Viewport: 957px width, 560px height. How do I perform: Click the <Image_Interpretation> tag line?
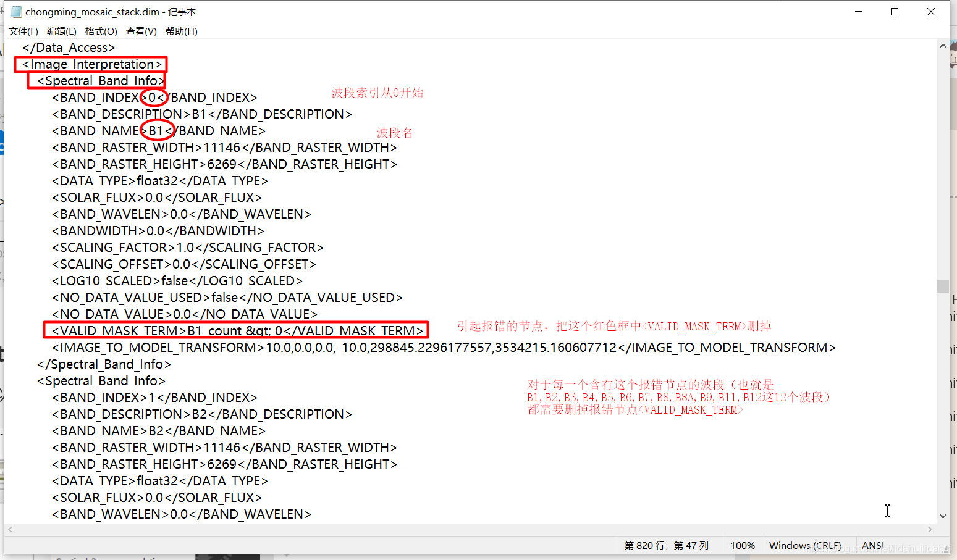coord(91,64)
